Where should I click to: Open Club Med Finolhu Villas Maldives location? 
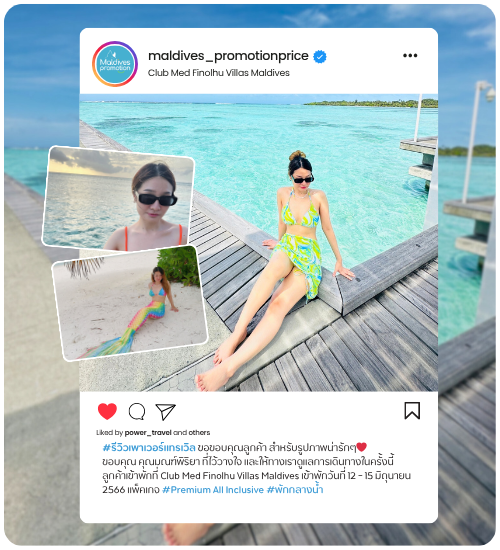[219, 73]
